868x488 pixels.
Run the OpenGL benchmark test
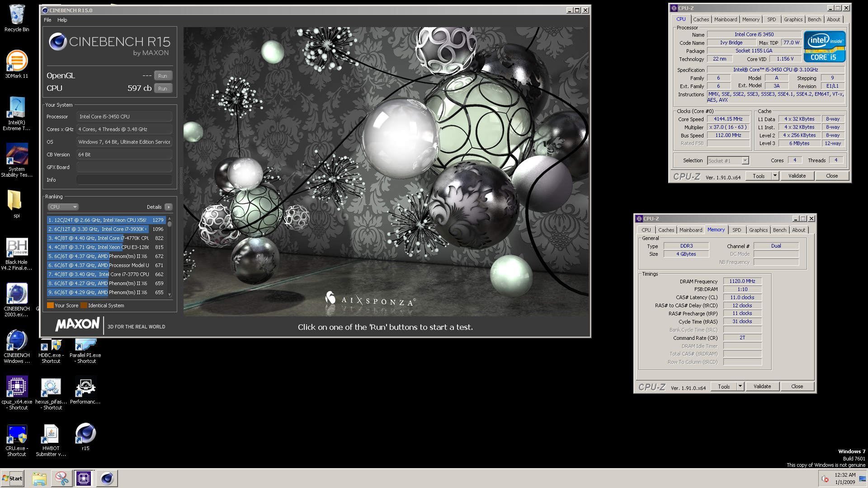coord(163,76)
